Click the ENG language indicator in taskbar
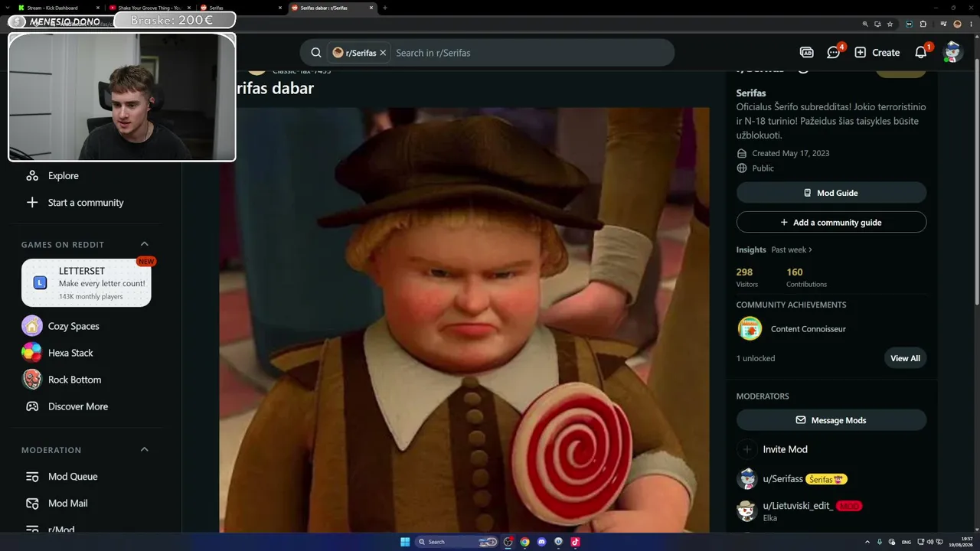This screenshot has width=980, height=551. pos(906,542)
